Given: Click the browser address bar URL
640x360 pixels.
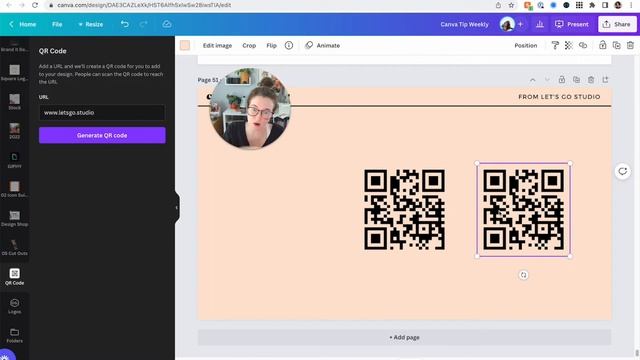Looking at the screenshot, I should 144,5.
